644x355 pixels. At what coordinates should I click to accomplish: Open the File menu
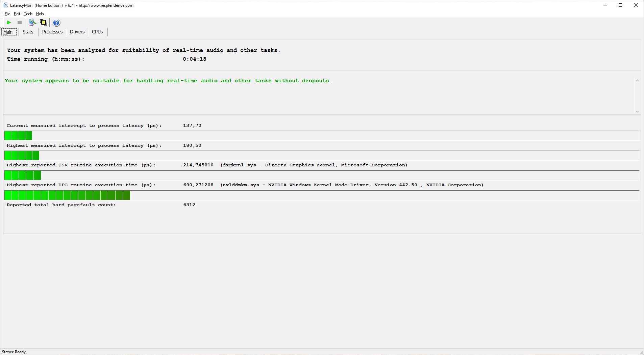(7, 14)
